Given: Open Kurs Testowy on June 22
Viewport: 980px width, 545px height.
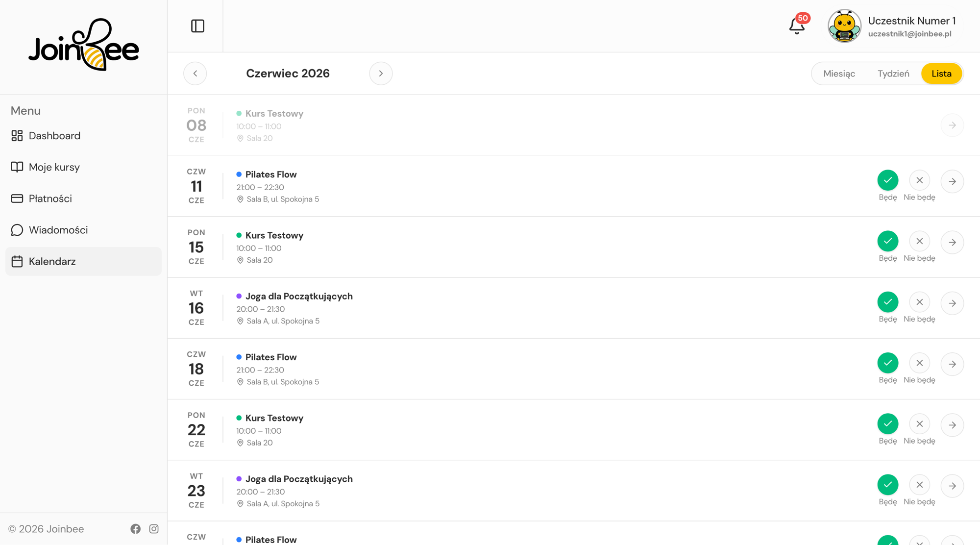Looking at the screenshot, I should 274,418.
